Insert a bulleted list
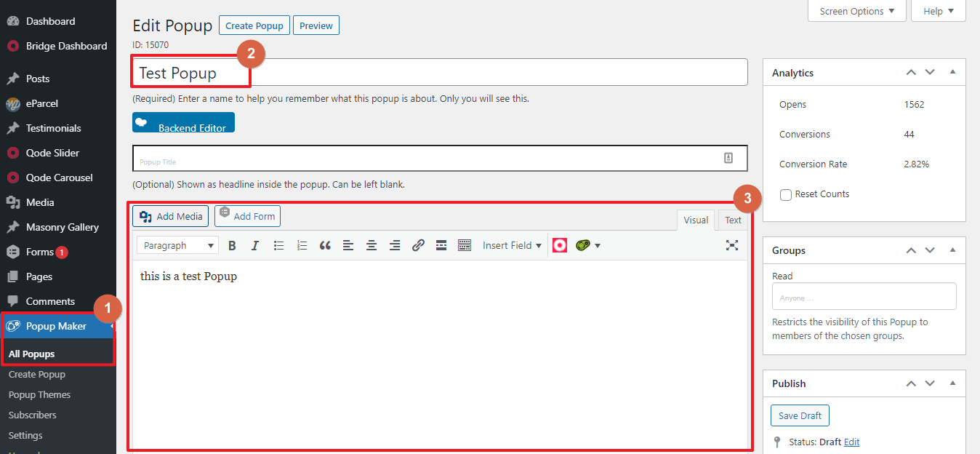 pyautogui.click(x=278, y=245)
